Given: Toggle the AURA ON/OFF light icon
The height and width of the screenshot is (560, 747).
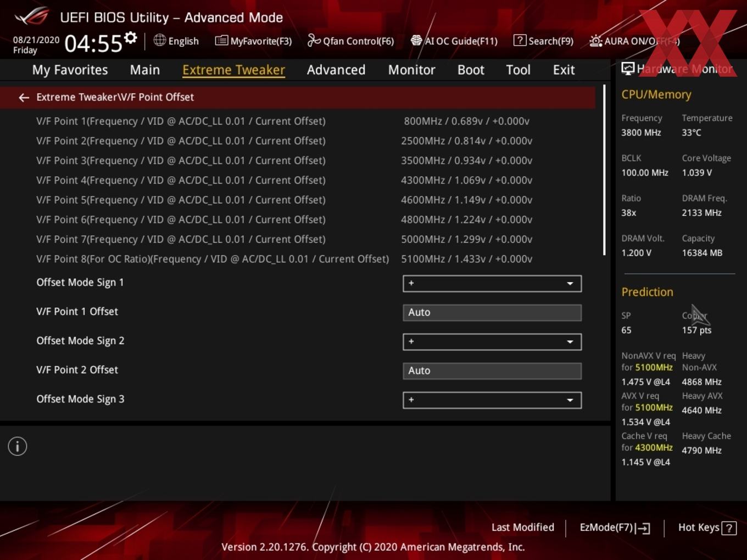Looking at the screenshot, I should pyautogui.click(x=595, y=41).
